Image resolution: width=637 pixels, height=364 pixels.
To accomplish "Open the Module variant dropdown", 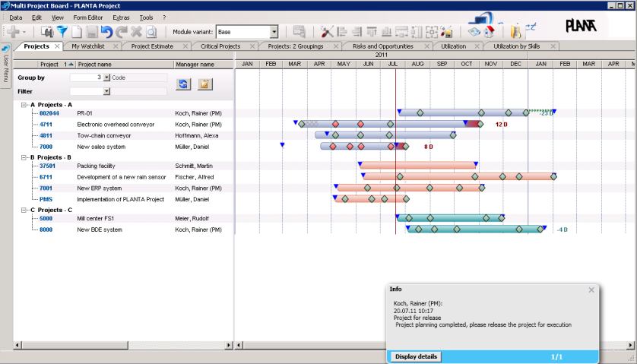I will click(x=274, y=32).
